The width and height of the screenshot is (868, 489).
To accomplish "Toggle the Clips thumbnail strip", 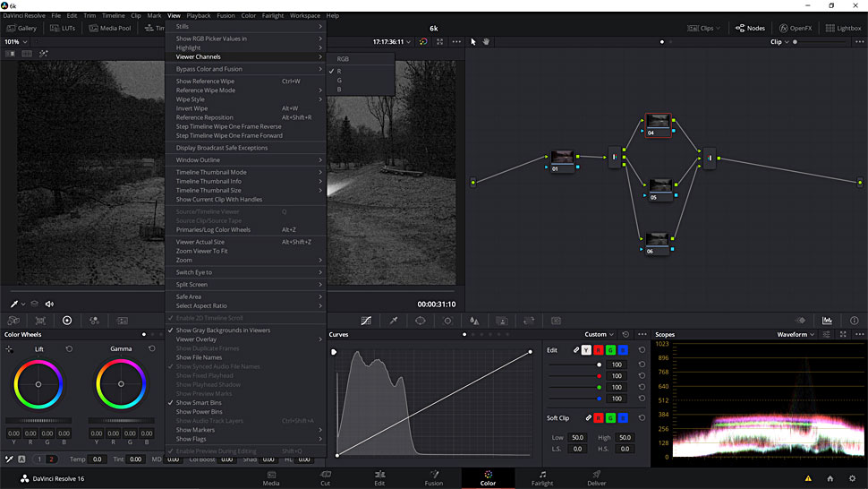I will click(x=703, y=28).
